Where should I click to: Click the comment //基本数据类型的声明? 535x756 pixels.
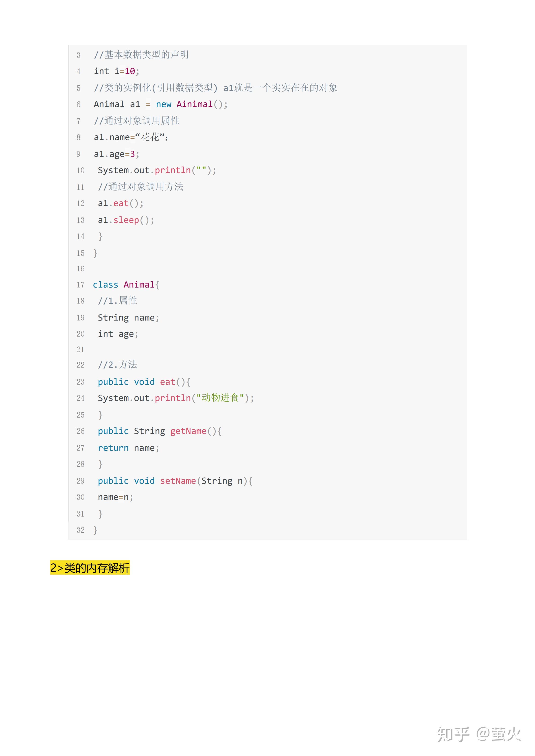[x=141, y=55]
